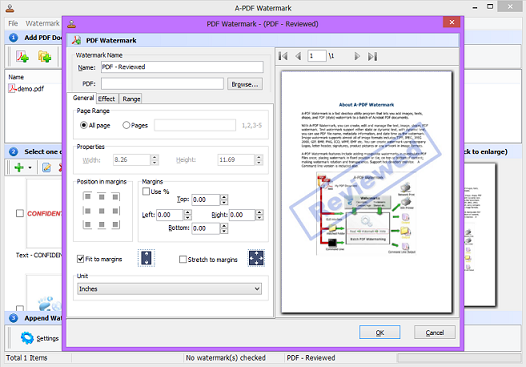Select center position in margins grid

click(101, 211)
